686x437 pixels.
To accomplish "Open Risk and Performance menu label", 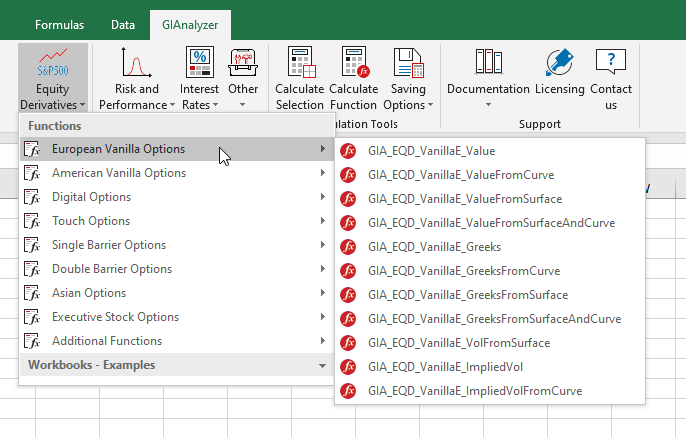I will tap(136, 97).
